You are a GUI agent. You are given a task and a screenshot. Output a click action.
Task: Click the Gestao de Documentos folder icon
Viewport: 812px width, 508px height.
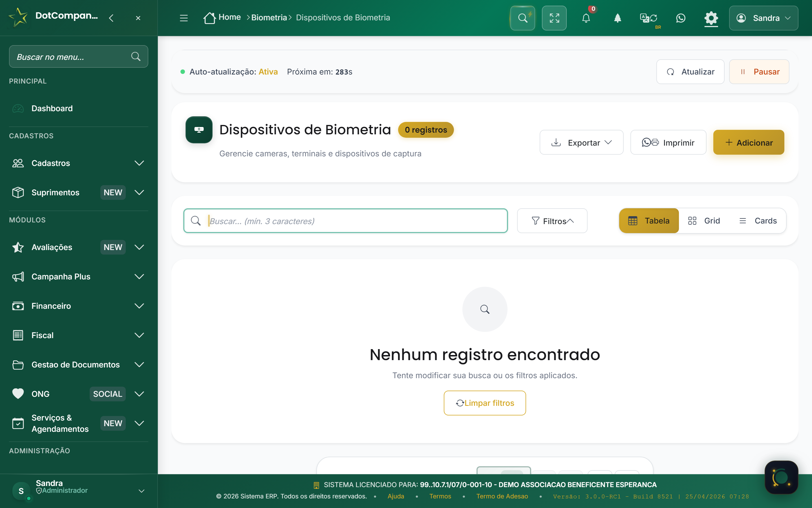click(18, 365)
